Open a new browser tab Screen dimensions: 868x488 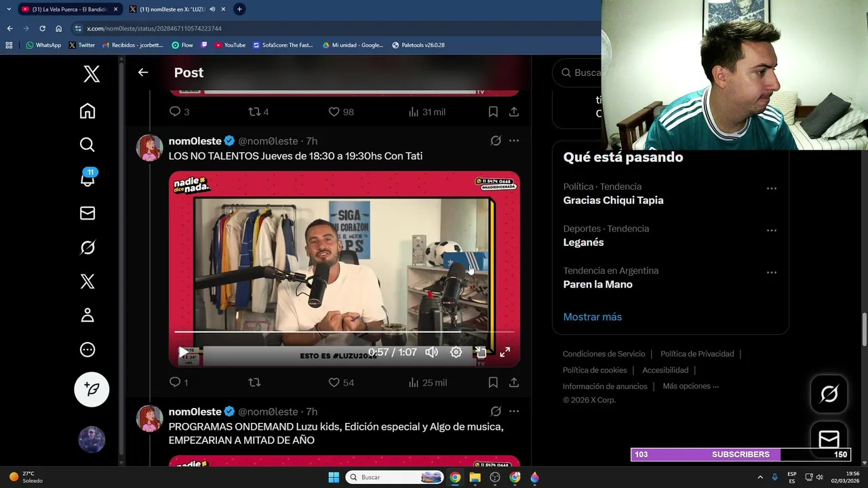tap(239, 9)
